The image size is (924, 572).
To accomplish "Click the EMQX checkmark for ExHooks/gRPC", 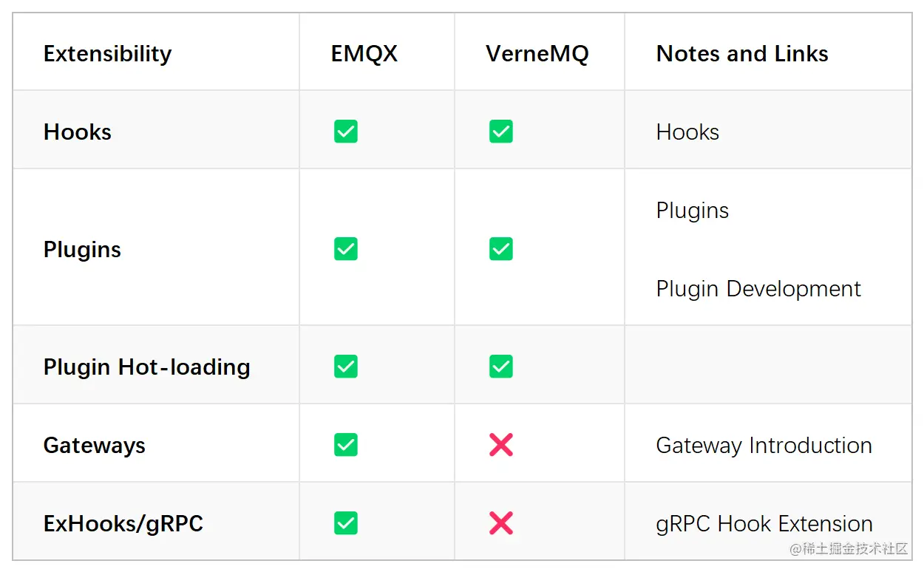I will click(346, 523).
